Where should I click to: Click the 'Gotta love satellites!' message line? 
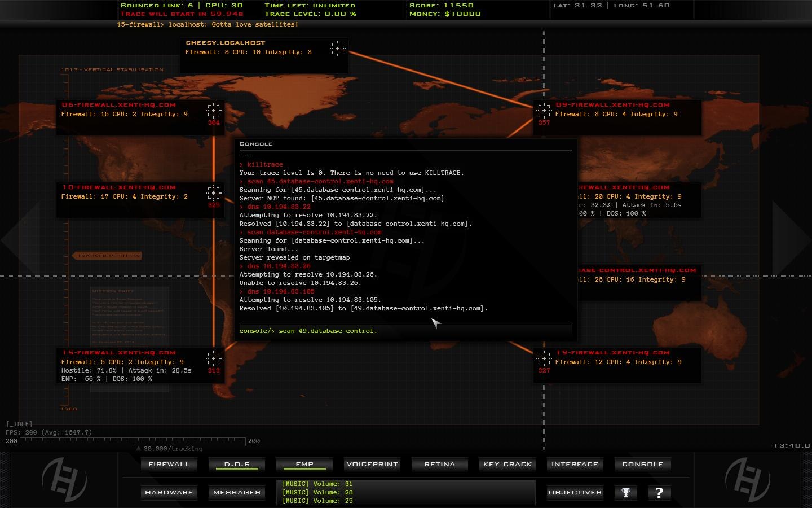click(x=208, y=24)
